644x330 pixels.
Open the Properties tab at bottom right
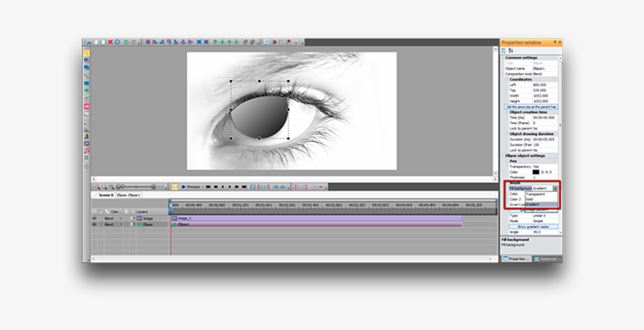[517, 259]
